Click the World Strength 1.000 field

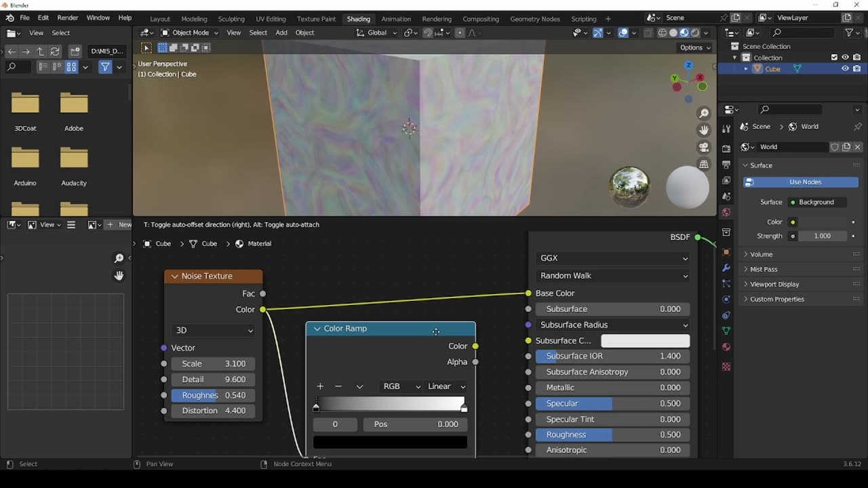coord(822,236)
